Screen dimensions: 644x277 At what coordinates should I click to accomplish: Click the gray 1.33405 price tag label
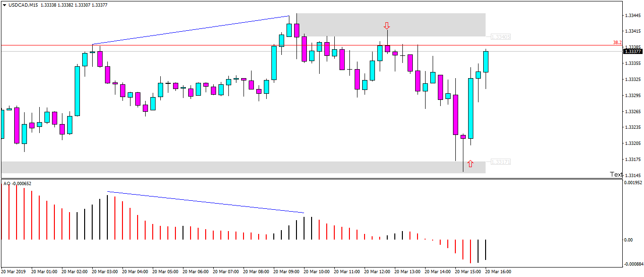(x=500, y=36)
